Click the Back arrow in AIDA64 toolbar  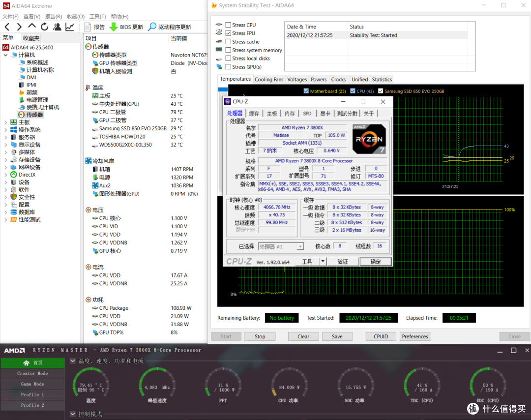coord(7,27)
